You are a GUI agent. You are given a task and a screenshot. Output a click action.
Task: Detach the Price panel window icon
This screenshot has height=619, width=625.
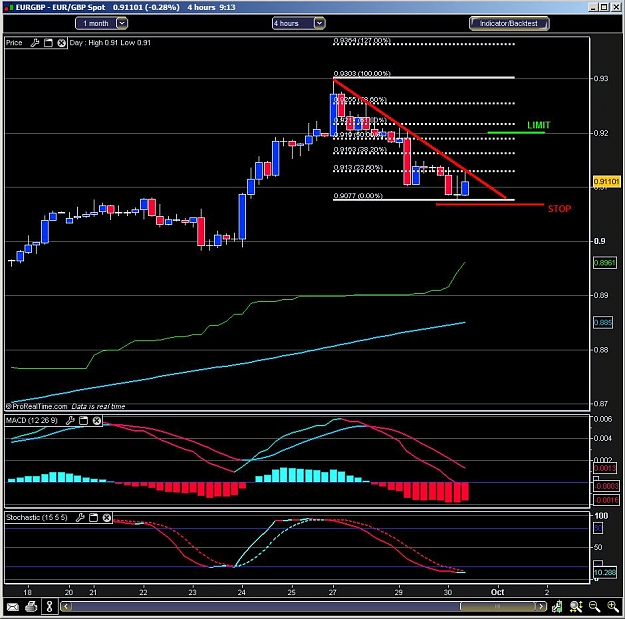coord(48,43)
